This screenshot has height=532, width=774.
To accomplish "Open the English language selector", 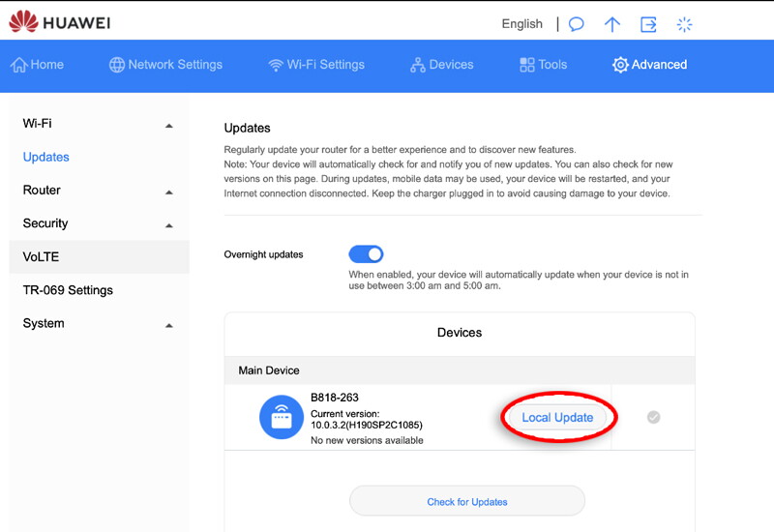I will 521,23.
